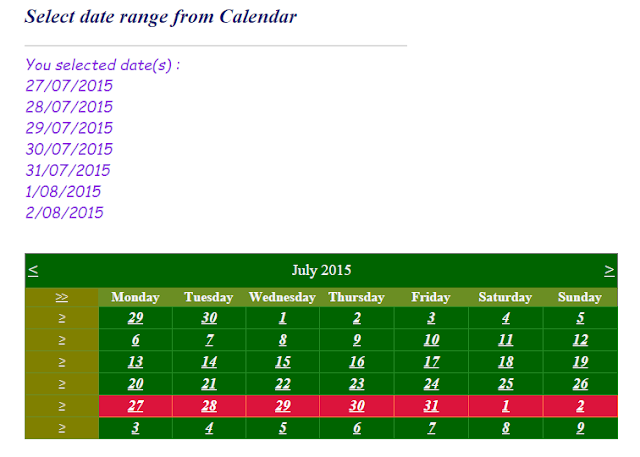Choose date 19 on Sunday
This screenshot has height=457, width=640.
click(x=580, y=362)
